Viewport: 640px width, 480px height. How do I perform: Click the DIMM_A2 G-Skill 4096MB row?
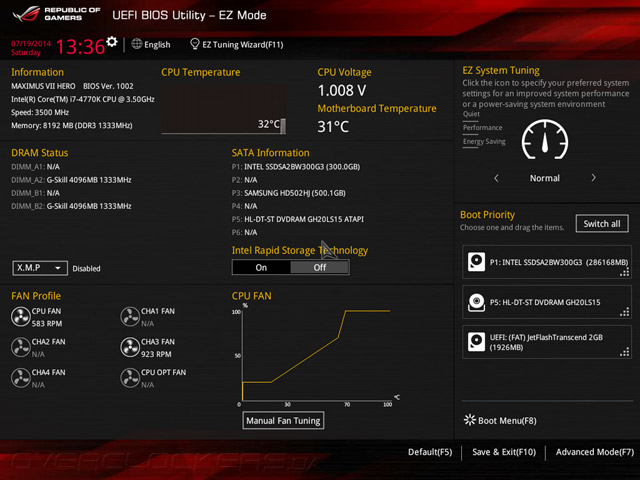pyautogui.click(x=71, y=180)
